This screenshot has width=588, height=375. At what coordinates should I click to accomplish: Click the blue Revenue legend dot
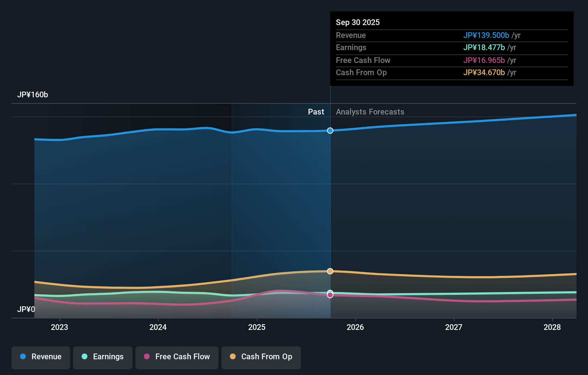click(x=23, y=356)
